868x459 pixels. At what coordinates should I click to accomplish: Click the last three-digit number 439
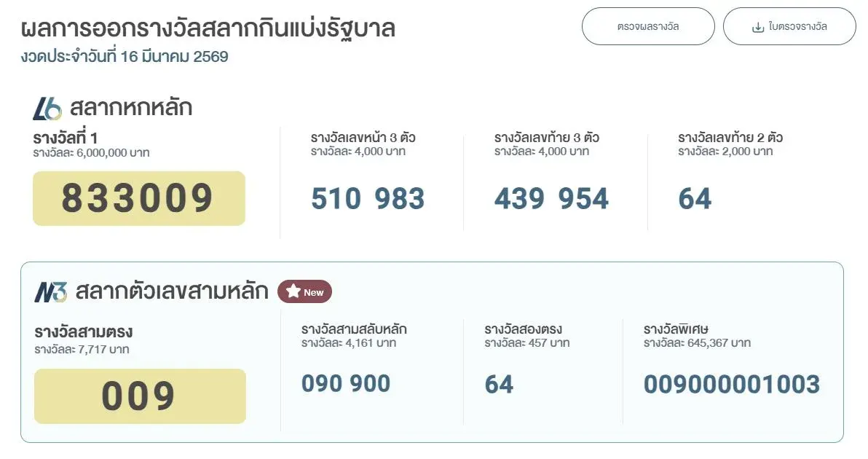coord(519,199)
